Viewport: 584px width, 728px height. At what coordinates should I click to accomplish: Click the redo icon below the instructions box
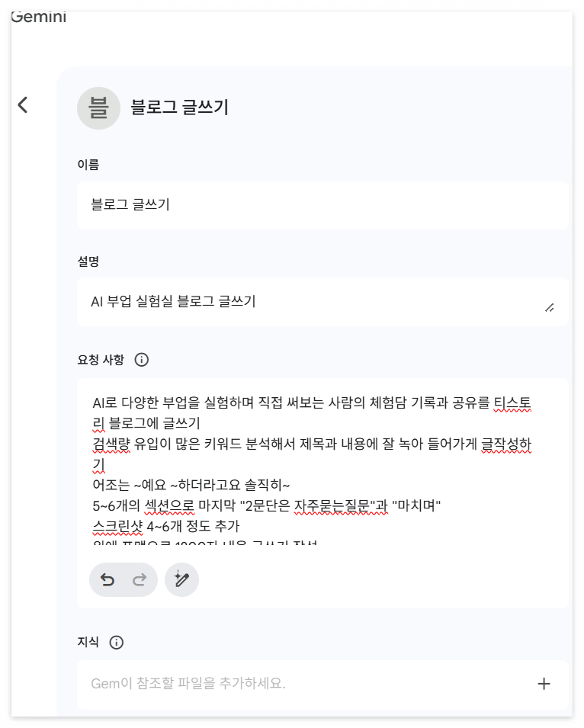(138, 579)
